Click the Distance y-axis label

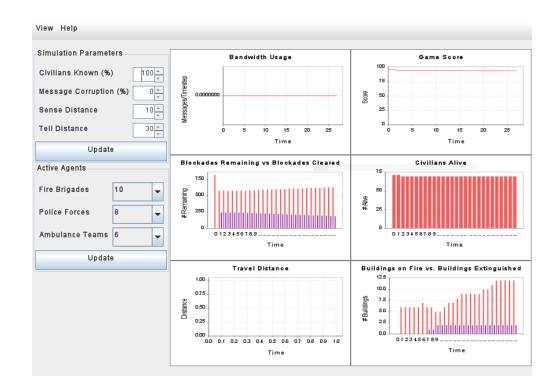[184, 308]
